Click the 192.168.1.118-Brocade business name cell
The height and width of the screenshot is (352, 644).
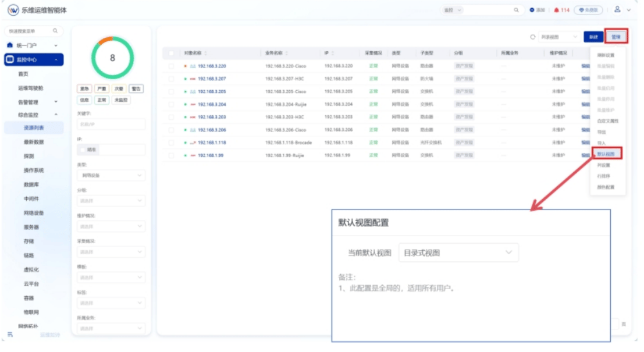pyautogui.click(x=289, y=143)
